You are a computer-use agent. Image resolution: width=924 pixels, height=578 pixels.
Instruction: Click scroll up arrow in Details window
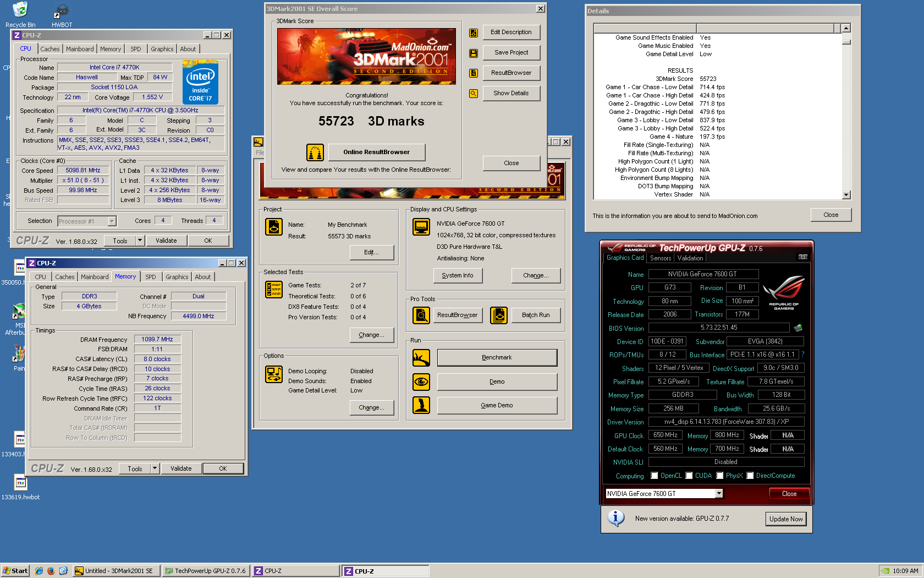point(846,28)
